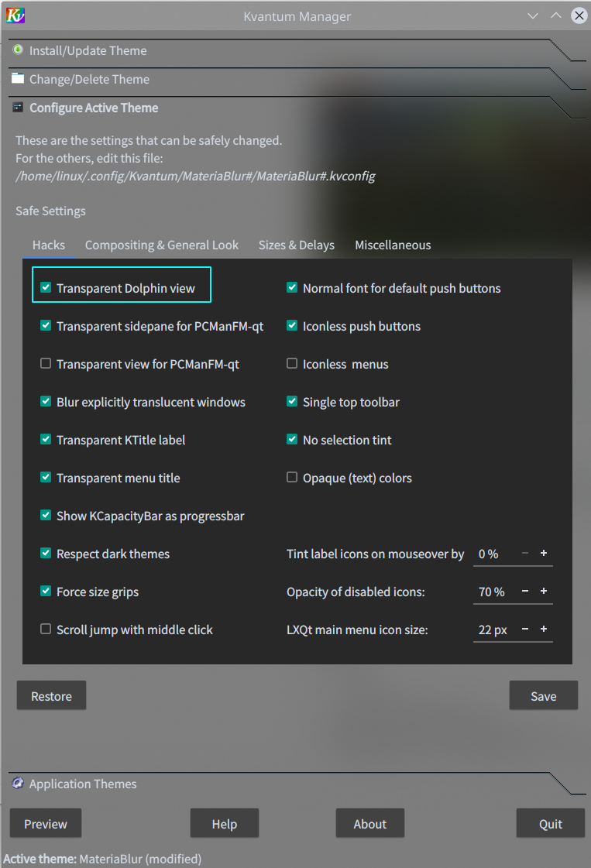The height and width of the screenshot is (868, 591).
Task: Click the Application Themes section icon
Action: click(18, 784)
